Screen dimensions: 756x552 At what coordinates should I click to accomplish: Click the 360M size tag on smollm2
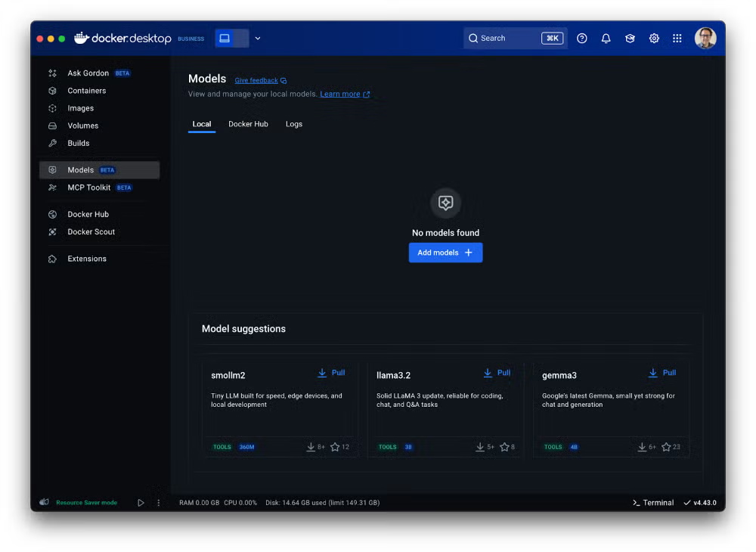tap(247, 447)
